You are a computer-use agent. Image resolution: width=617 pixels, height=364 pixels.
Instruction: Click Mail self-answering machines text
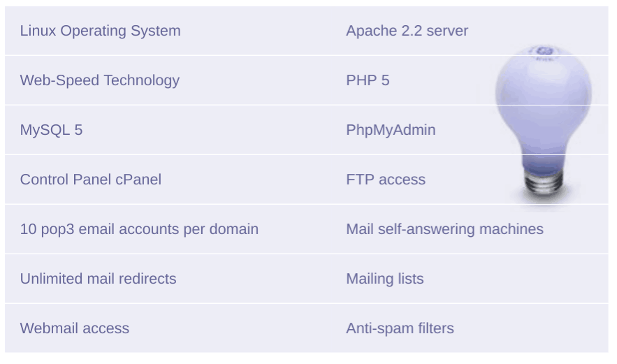[x=444, y=229]
